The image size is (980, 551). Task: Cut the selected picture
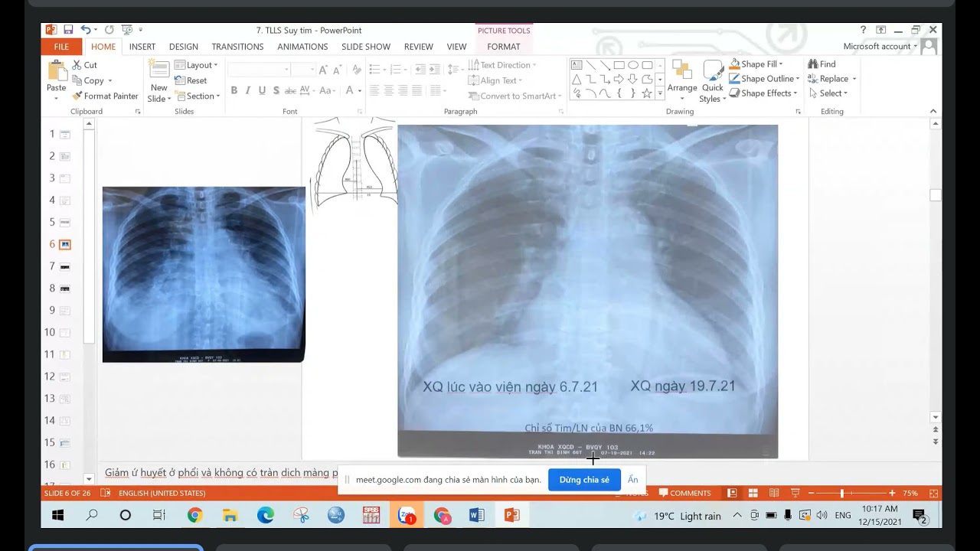(84, 65)
